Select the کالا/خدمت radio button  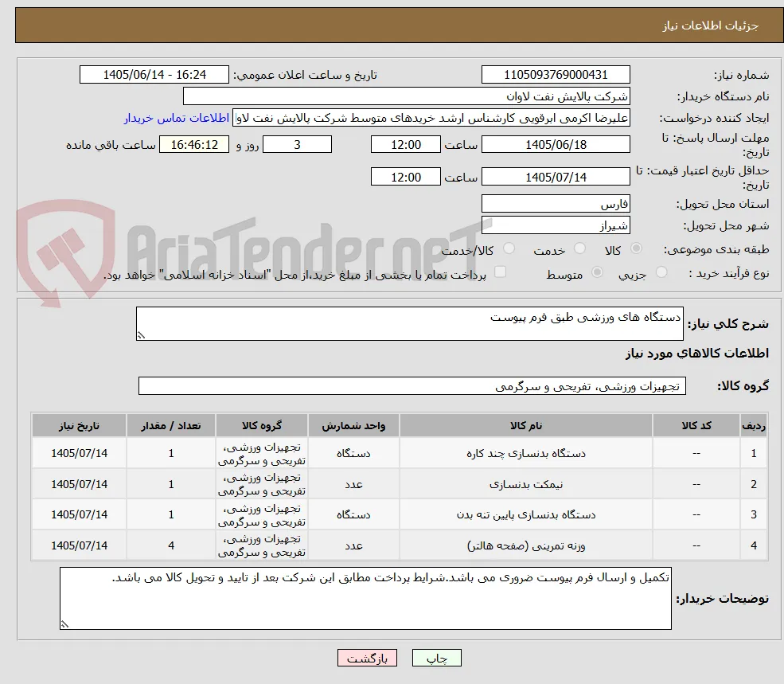[x=509, y=248]
